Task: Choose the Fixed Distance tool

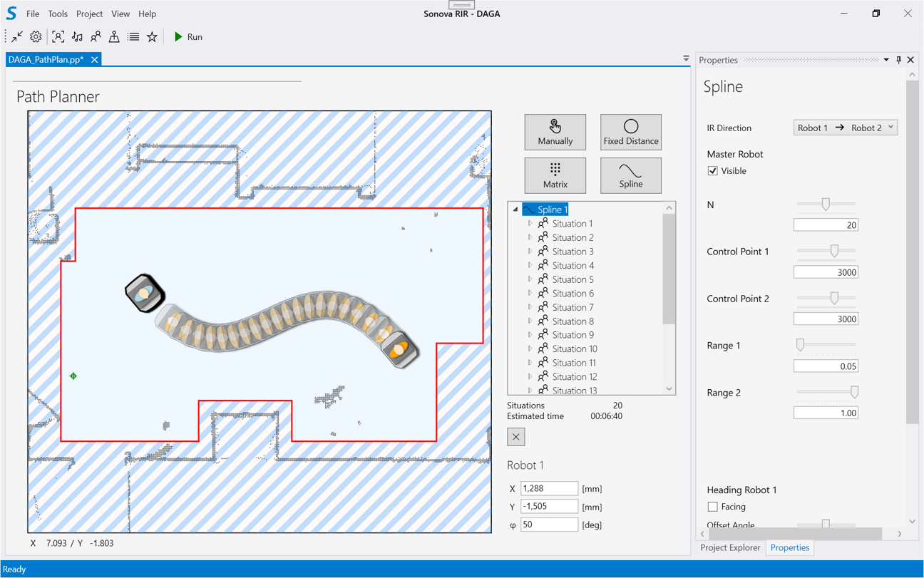Action: pyautogui.click(x=630, y=133)
